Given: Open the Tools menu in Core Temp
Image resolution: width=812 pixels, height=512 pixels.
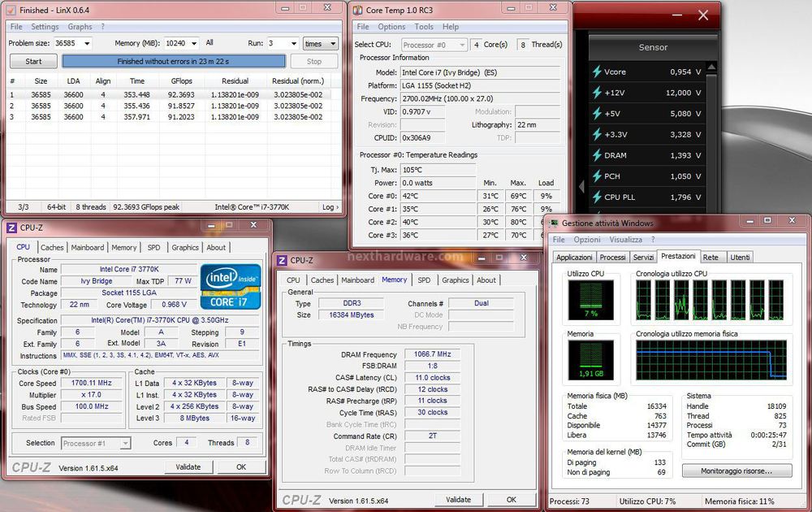Looking at the screenshot, I should pyautogui.click(x=424, y=27).
